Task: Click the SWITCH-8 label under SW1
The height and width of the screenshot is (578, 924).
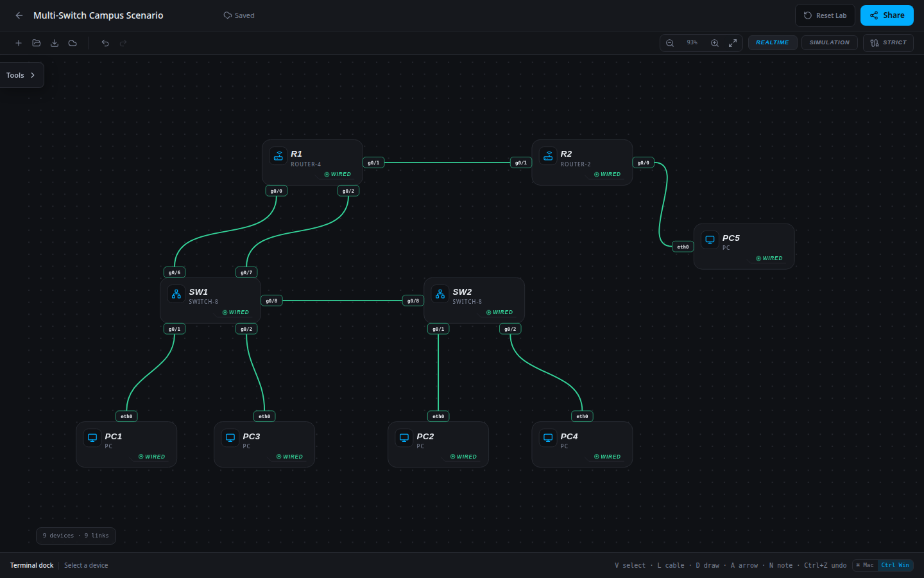Action: tap(203, 302)
